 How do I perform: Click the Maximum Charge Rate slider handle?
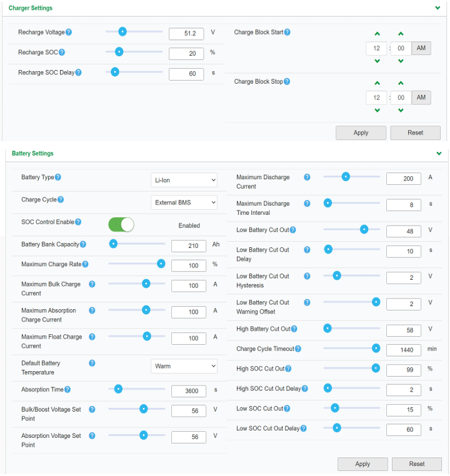coord(161,264)
